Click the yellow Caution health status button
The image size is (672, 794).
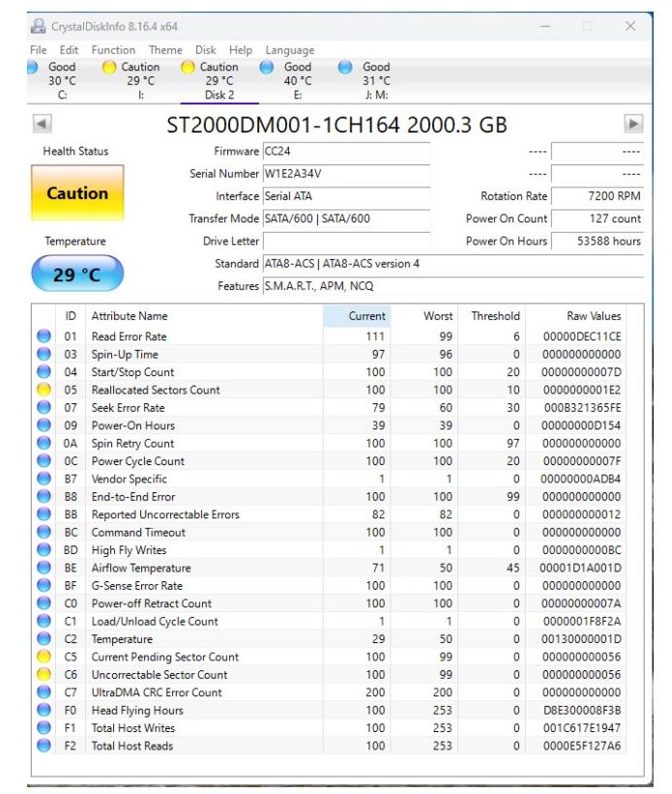(x=77, y=193)
